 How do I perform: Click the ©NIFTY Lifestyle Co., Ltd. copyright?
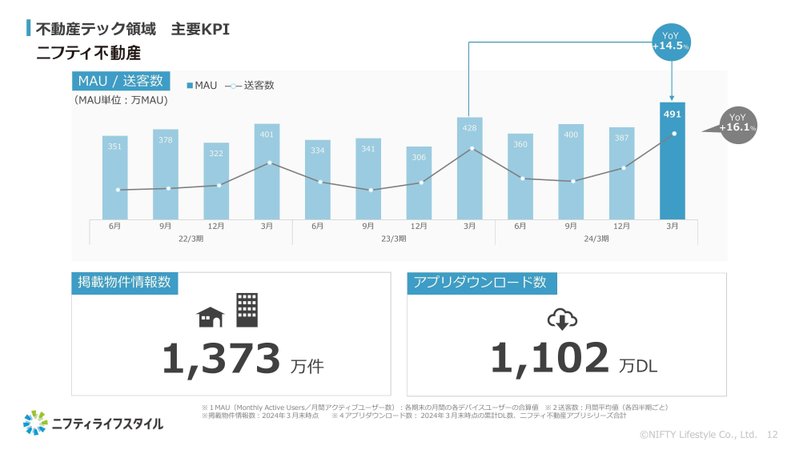[x=698, y=435]
